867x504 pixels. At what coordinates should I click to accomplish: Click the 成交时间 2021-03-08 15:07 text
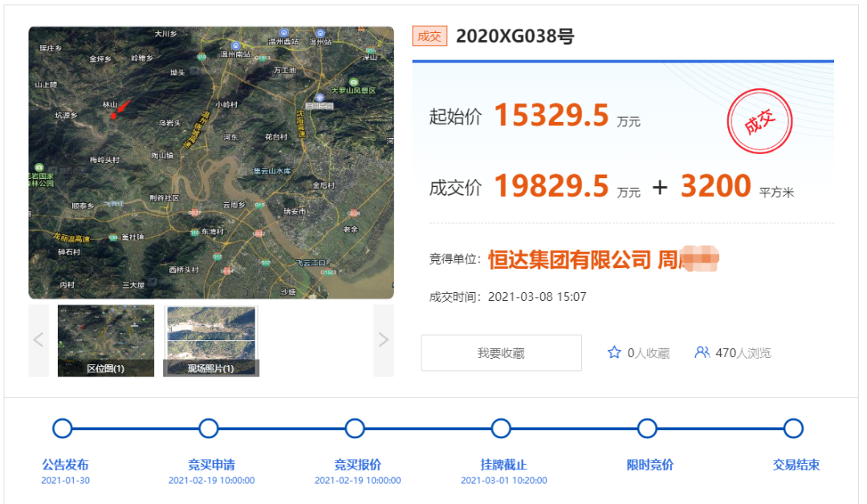[507, 297]
